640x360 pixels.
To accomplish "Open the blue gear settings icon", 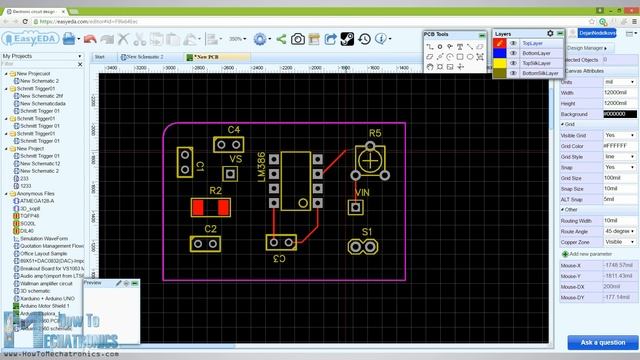I will 260,39.
